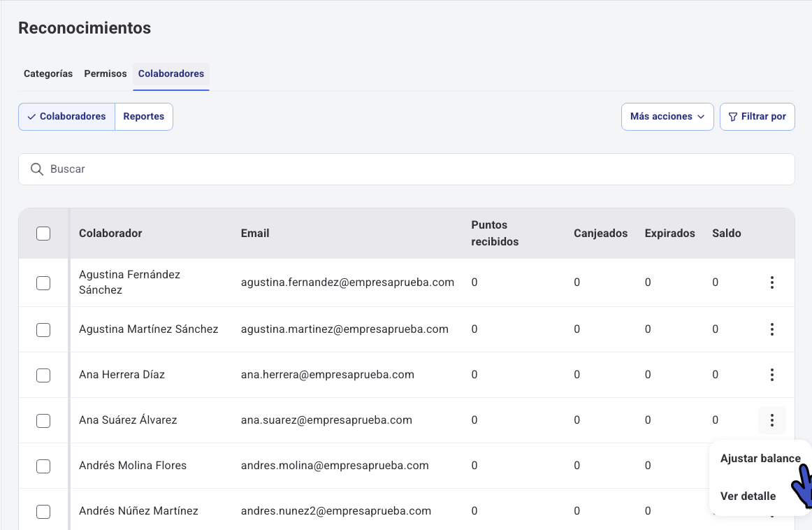
Task: Open the three-dot menu for Agustina Fernández Sánchez
Action: pos(771,282)
